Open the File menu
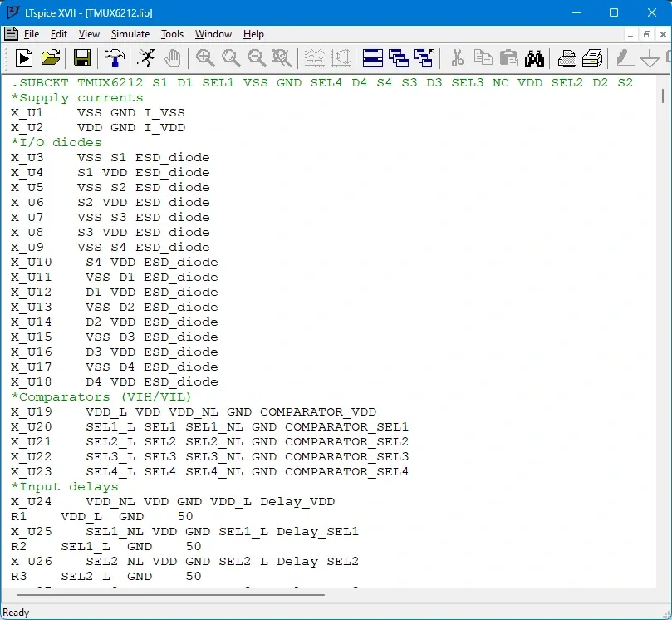 [32, 34]
